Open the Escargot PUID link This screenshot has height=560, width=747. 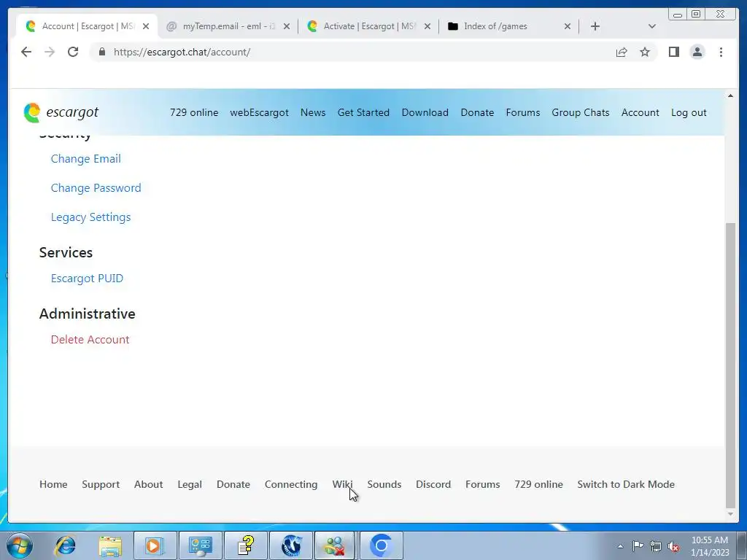88,278
